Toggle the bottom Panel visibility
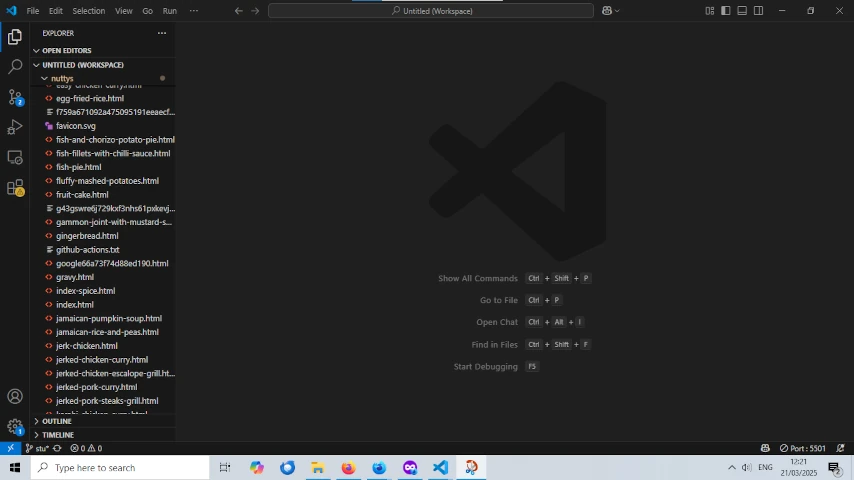Viewport: 854px width, 480px height. (x=742, y=11)
